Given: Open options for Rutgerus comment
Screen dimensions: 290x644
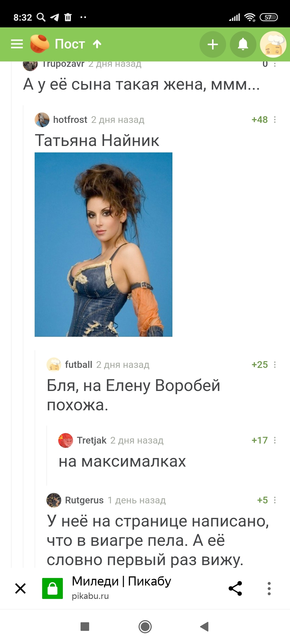Looking at the screenshot, I should [x=275, y=500].
